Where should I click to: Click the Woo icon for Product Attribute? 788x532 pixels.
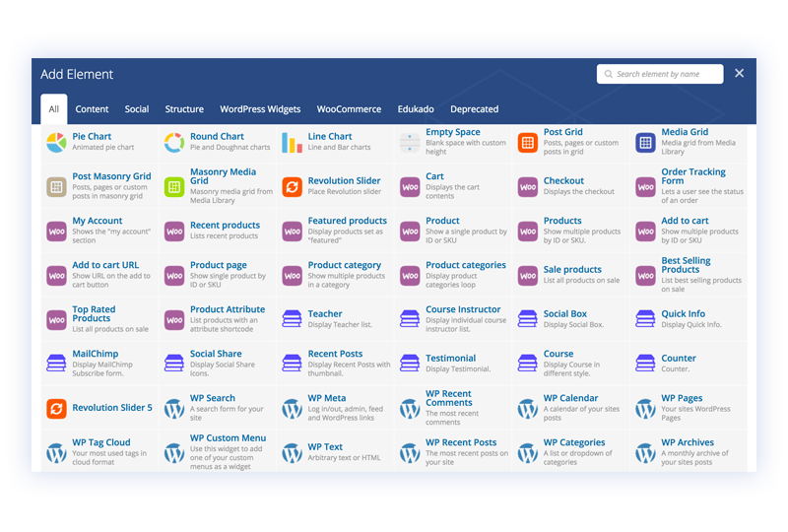pyautogui.click(x=174, y=320)
